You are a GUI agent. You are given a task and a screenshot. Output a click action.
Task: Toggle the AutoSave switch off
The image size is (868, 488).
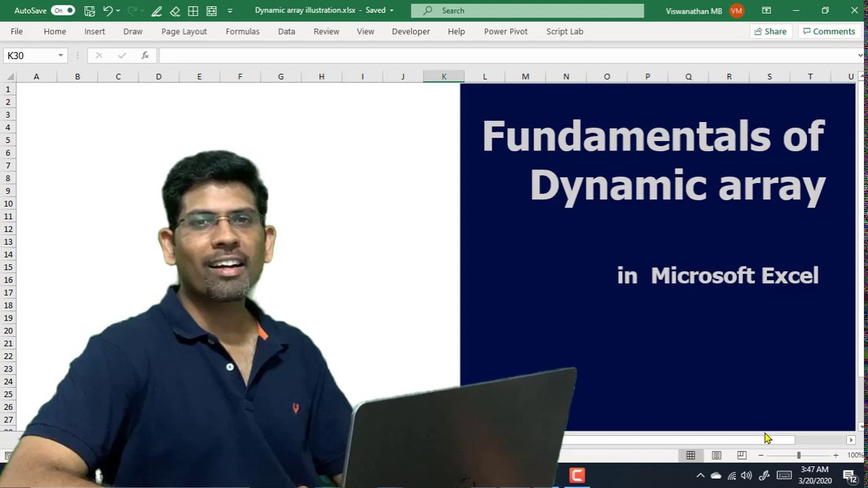click(x=63, y=11)
